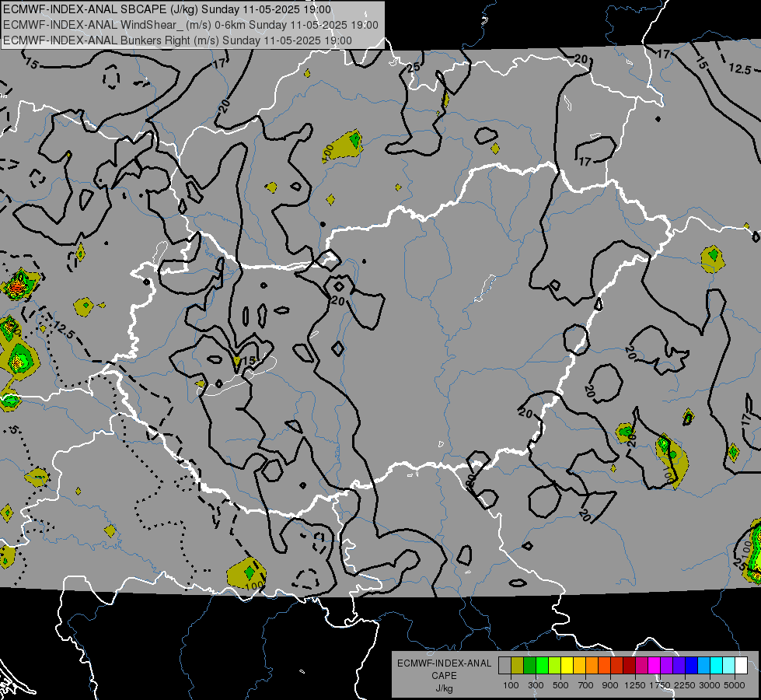Select the olive swatch in CAPE legend
The image size is (761, 700).
coord(518,666)
